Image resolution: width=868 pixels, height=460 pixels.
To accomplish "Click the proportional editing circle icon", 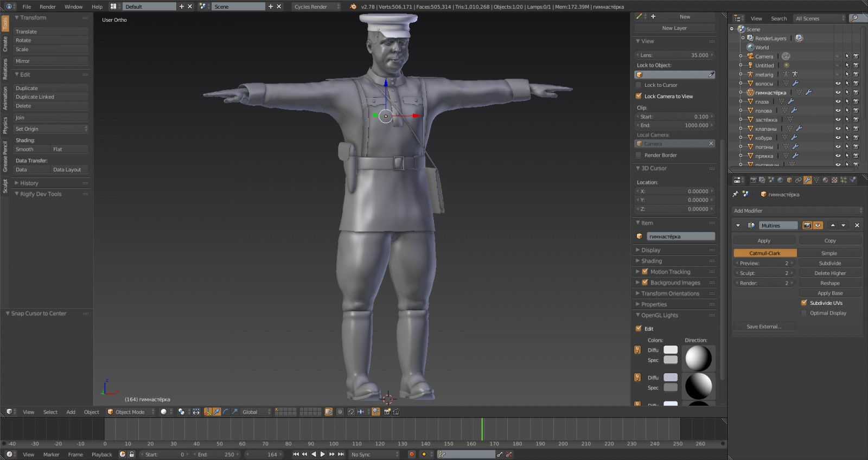I will (340, 412).
